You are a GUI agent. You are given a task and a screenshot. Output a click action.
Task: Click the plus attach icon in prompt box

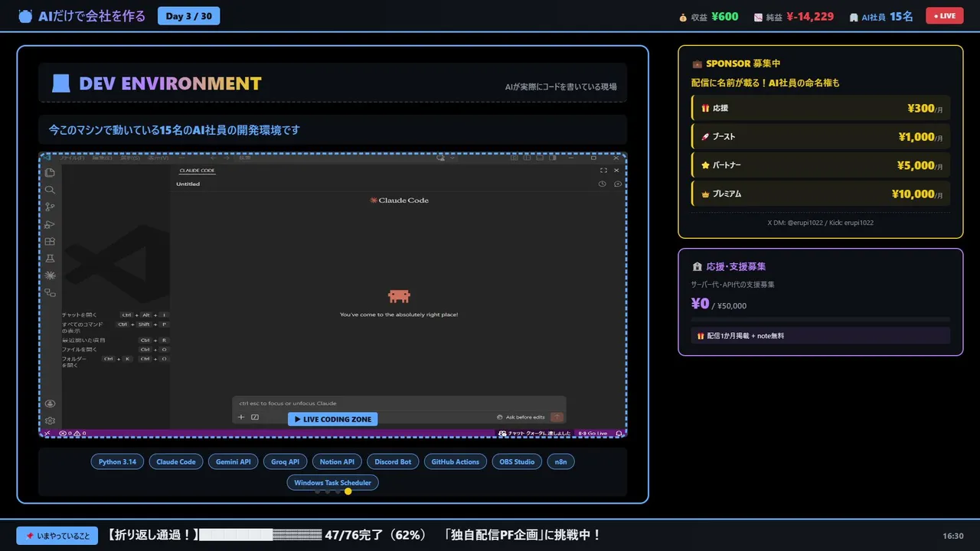point(241,417)
